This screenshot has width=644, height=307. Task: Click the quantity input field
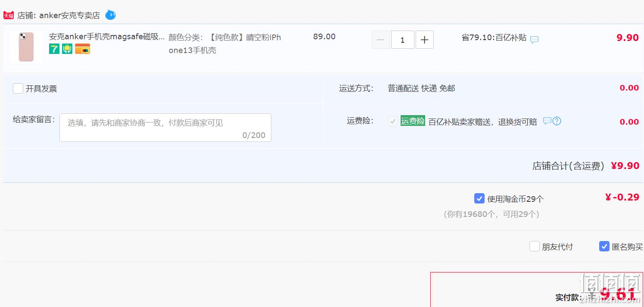tap(403, 40)
